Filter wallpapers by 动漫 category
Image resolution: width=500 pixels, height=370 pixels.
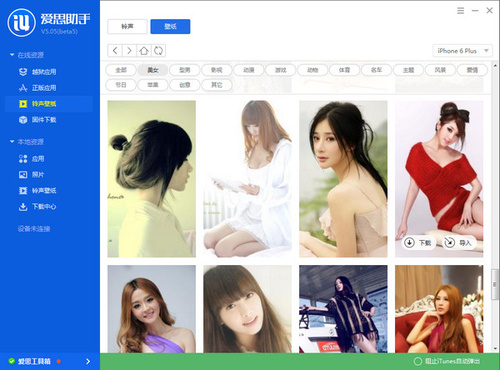pyautogui.click(x=249, y=70)
